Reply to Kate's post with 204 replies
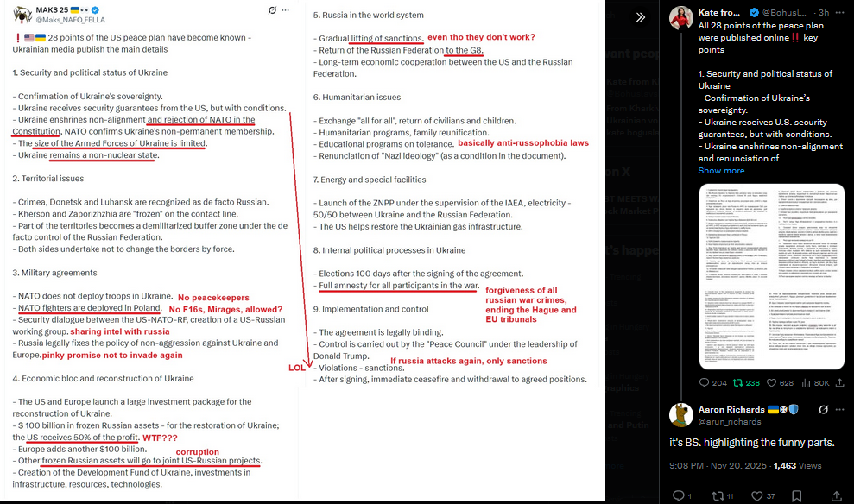Viewport: 854px width, 504px height. pyautogui.click(x=713, y=382)
